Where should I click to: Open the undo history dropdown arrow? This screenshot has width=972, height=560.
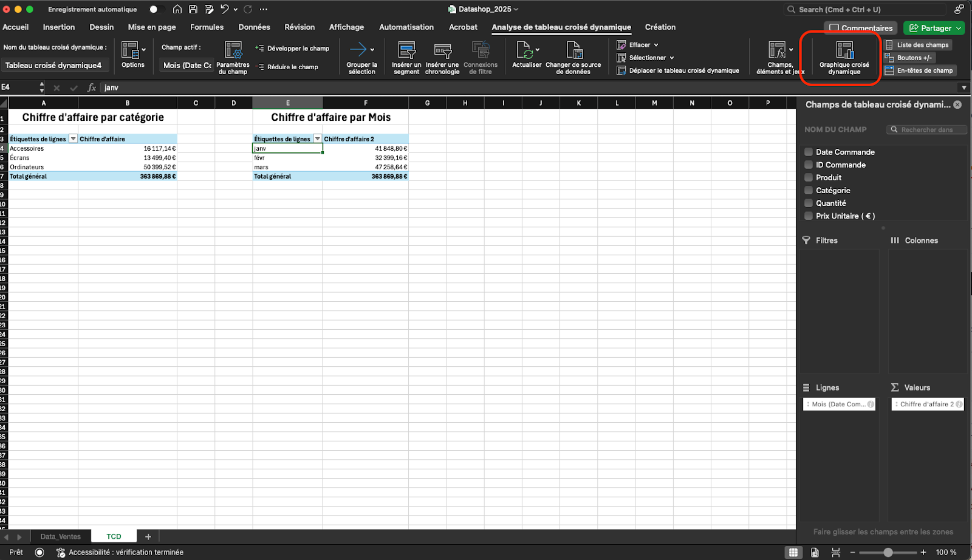(236, 9)
